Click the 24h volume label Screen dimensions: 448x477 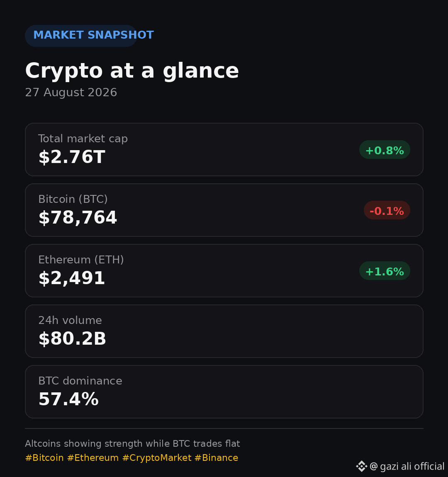70,320
